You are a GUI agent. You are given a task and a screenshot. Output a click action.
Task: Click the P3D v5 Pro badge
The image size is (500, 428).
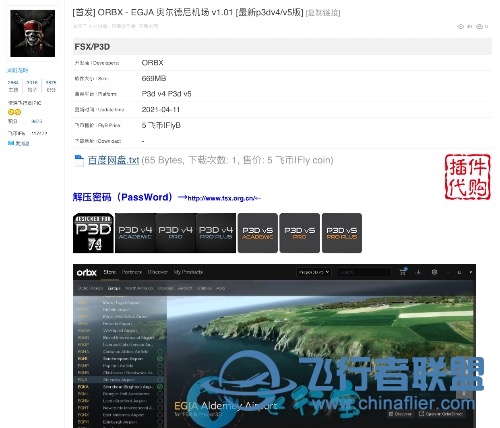point(300,233)
